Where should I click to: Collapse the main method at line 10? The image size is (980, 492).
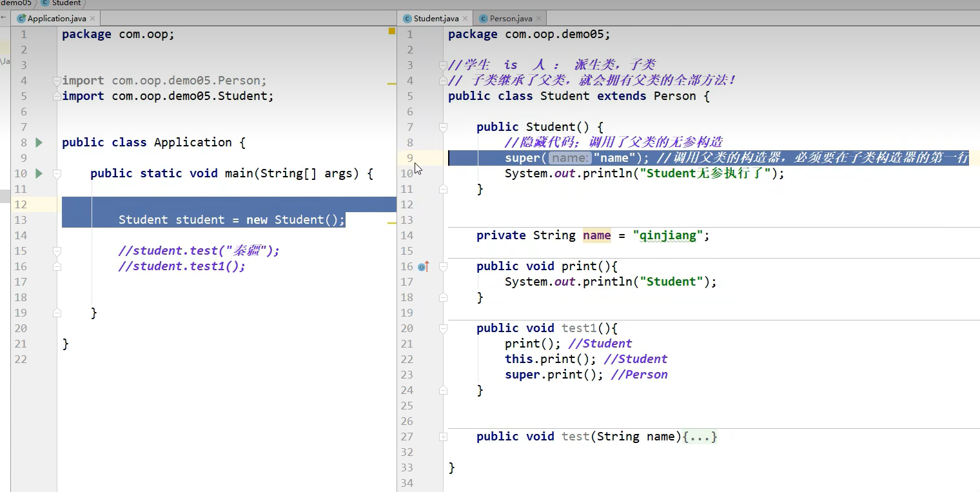tap(57, 173)
